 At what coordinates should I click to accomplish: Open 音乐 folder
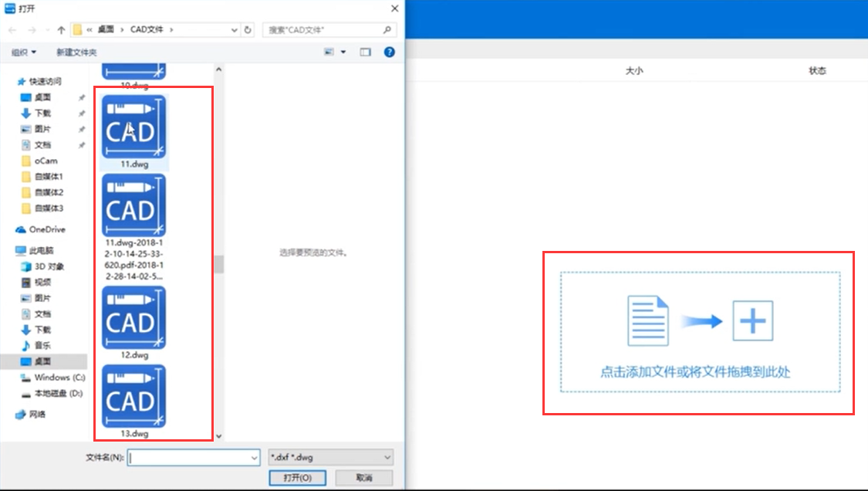click(x=42, y=346)
